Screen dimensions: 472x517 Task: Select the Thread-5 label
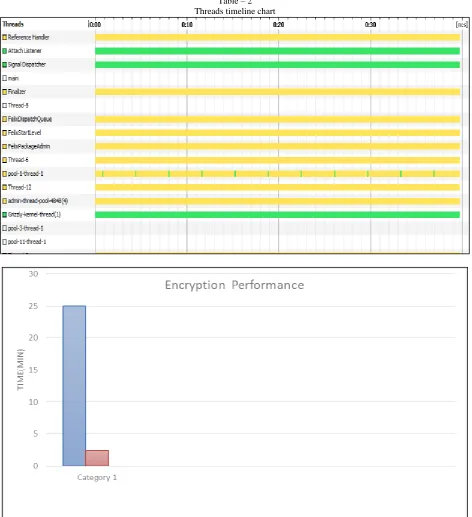tap(18, 106)
